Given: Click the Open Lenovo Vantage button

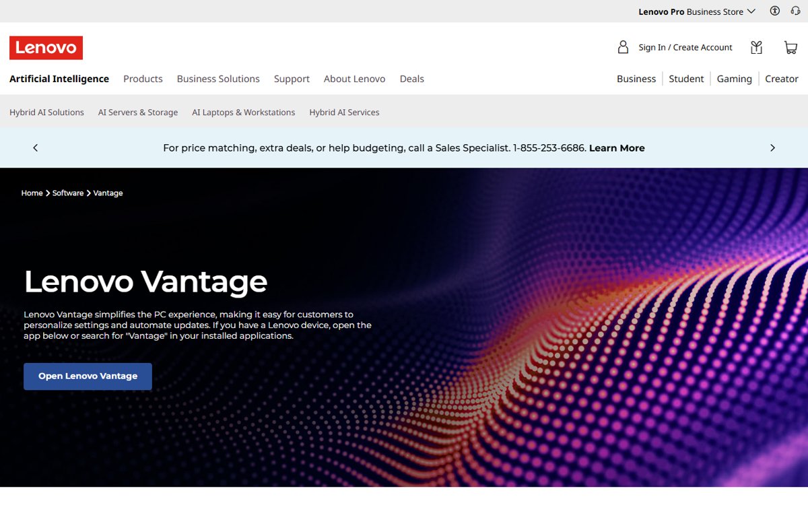Looking at the screenshot, I should pyautogui.click(x=88, y=376).
